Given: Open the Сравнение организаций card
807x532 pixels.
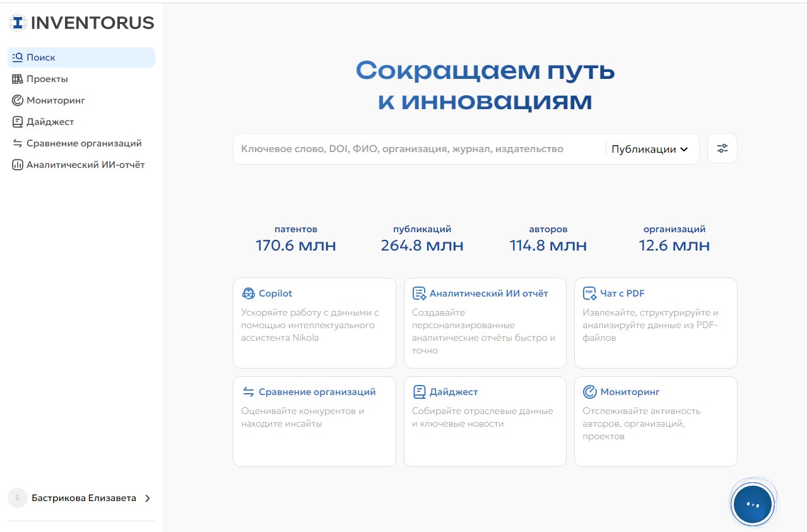Looking at the screenshot, I should point(314,421).
